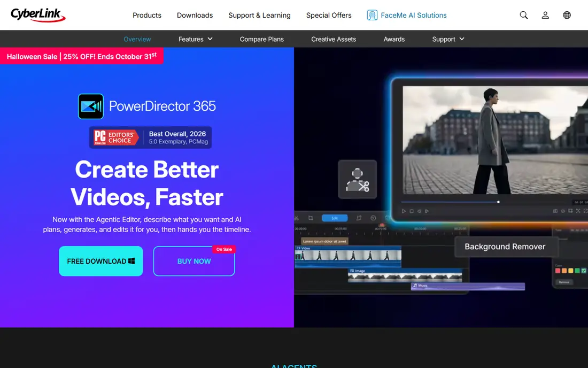Click the previous frame icon in preview
This screenshot has width=588, height=368.
pyautogui.click(x=419, y=211)
